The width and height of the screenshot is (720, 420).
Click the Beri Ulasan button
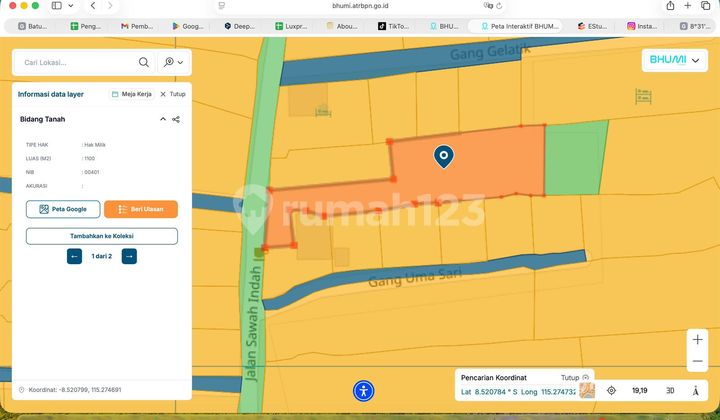point(141,209)
